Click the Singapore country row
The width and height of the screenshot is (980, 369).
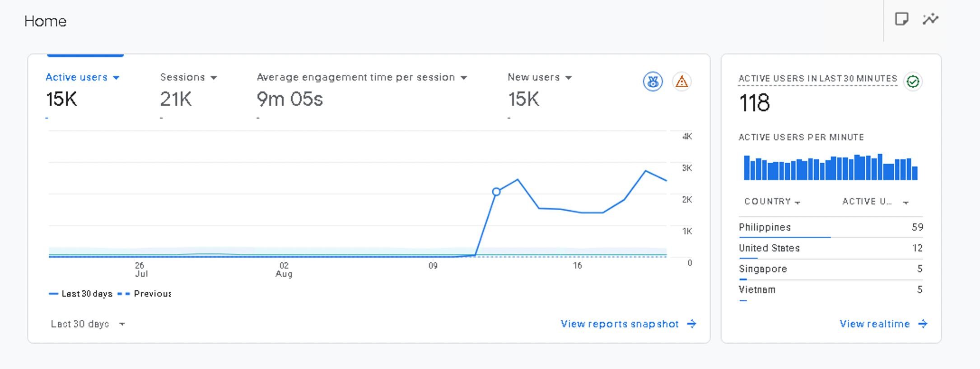click(x=831, y=269)
